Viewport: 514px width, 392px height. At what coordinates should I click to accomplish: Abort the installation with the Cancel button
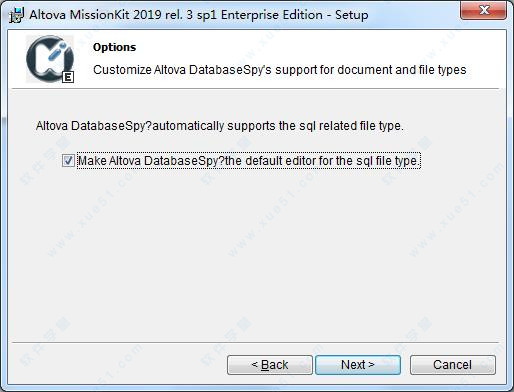(x=453, y=365)
